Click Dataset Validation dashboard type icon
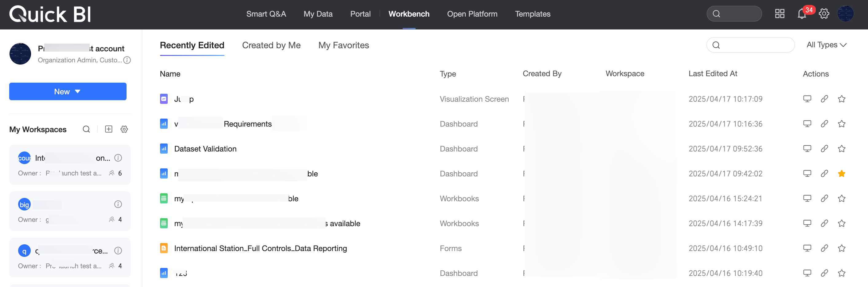The width and height of the screenshot is (868, 287). (x=164, y=149)
